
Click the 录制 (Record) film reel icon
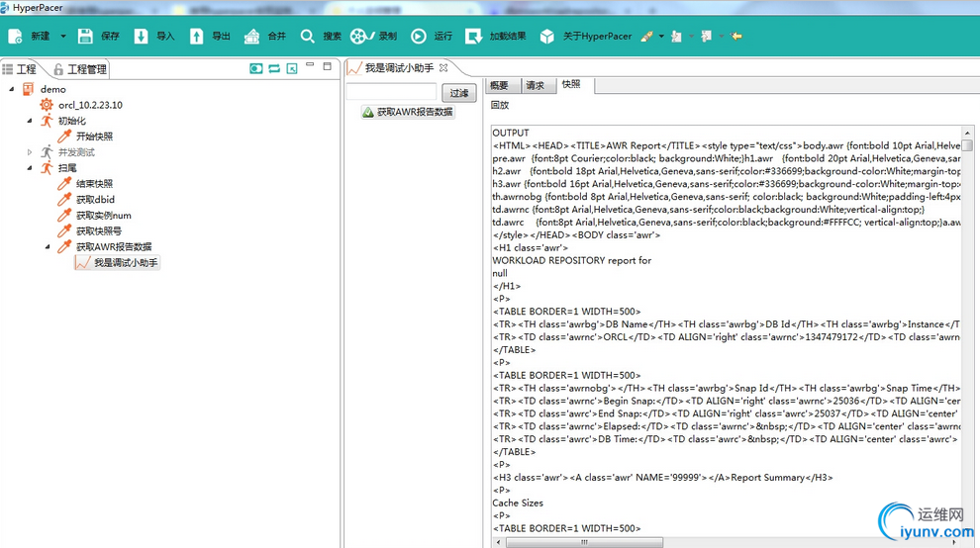(x=362, y=37)
